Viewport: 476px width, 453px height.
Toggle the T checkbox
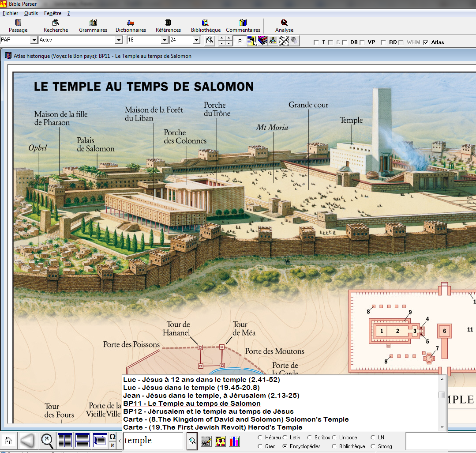point(316,42)
